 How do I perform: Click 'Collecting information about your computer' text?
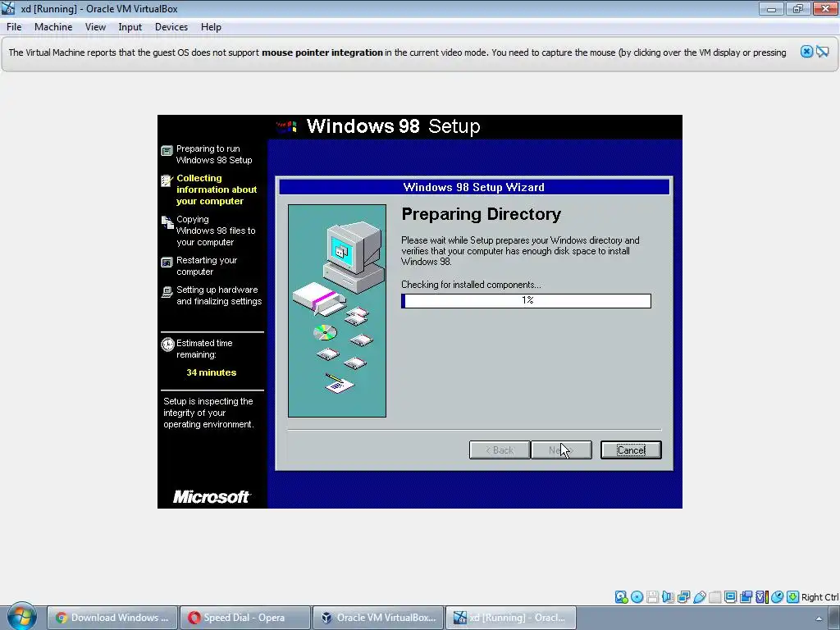(217, 189)
